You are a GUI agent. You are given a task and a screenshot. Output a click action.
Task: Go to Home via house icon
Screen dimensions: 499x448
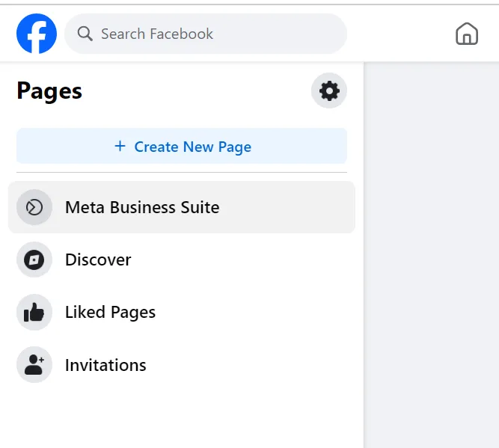coord(467,34)
